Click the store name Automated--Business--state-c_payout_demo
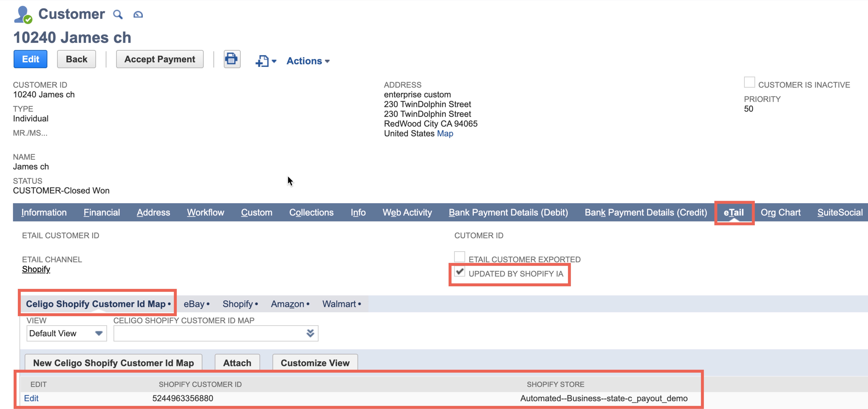 point(604,398)
